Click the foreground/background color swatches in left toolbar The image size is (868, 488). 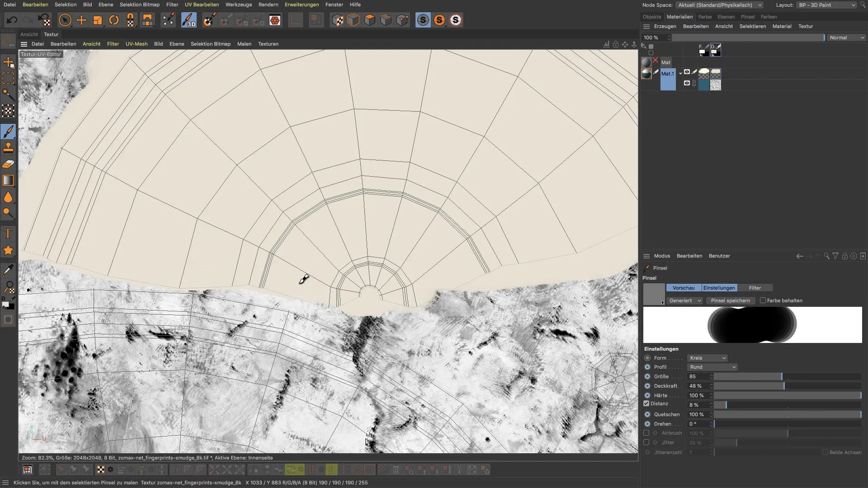8,303
